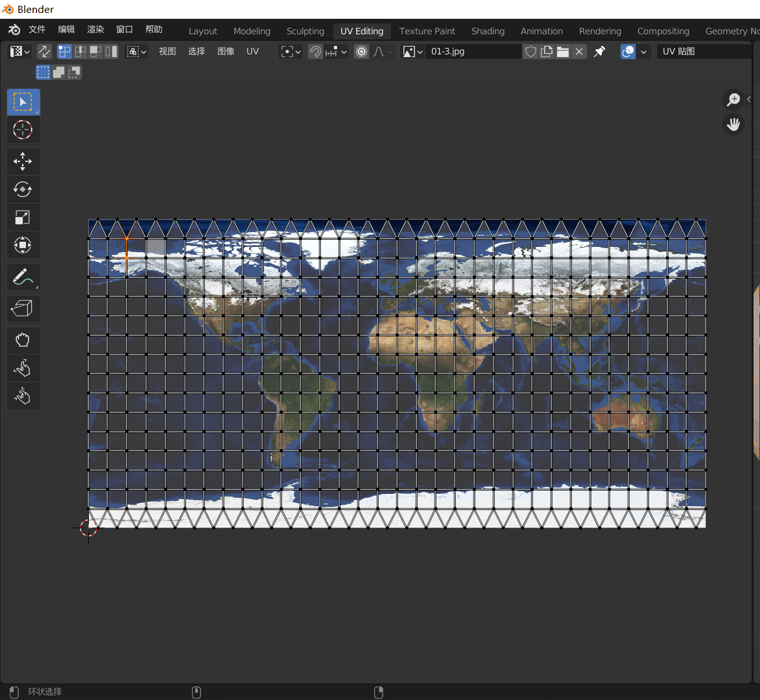The width and height of the screenshot is (760, 700).
Task: Toggle UV sync selection
Action: (44, 51)
